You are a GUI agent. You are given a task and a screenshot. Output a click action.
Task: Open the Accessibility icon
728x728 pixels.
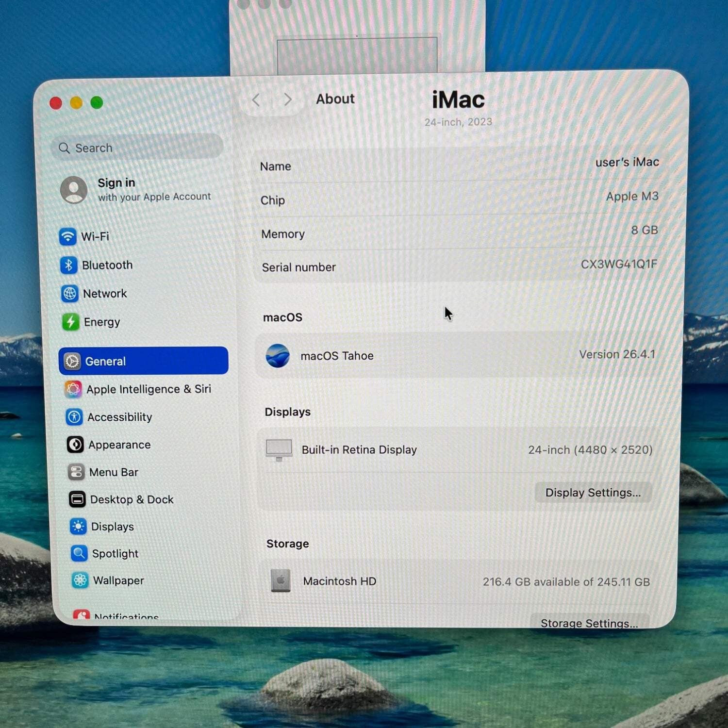click(x=74, y=417)
